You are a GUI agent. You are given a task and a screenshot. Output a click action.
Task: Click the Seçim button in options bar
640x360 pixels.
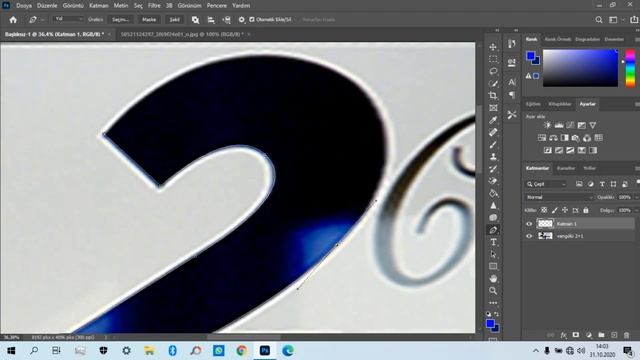pyautogui.click(x=121, y=20)
